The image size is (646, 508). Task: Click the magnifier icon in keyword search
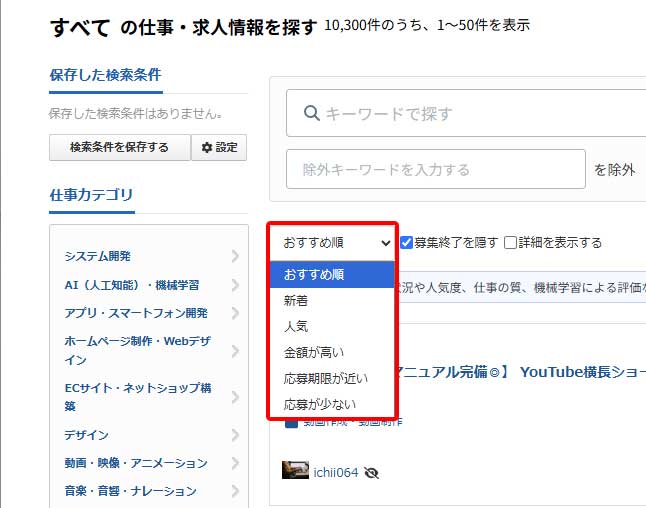tap(311, 113)
